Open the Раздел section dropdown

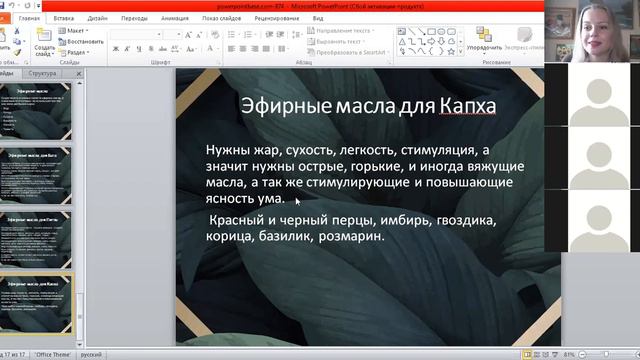point(74,52)
